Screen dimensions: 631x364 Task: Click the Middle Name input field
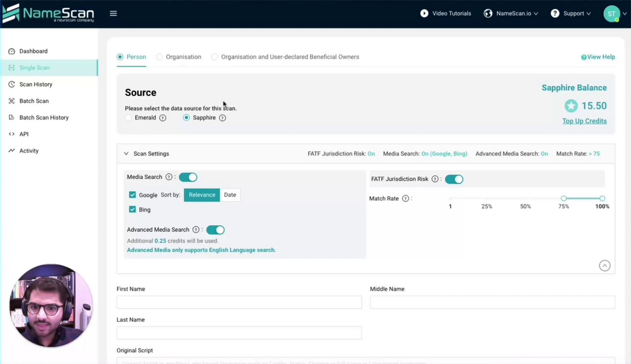(x=492, y=302)
